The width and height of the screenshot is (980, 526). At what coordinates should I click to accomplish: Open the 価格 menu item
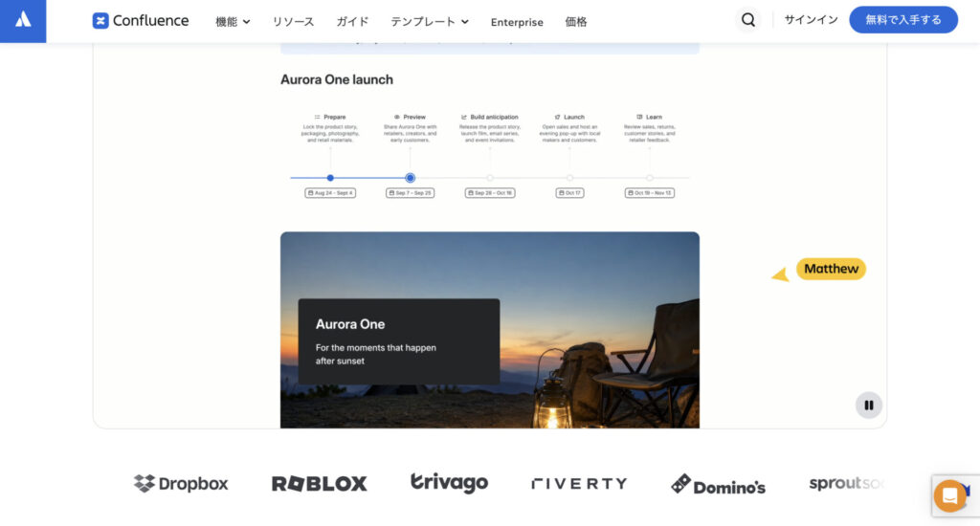[575, 22]
